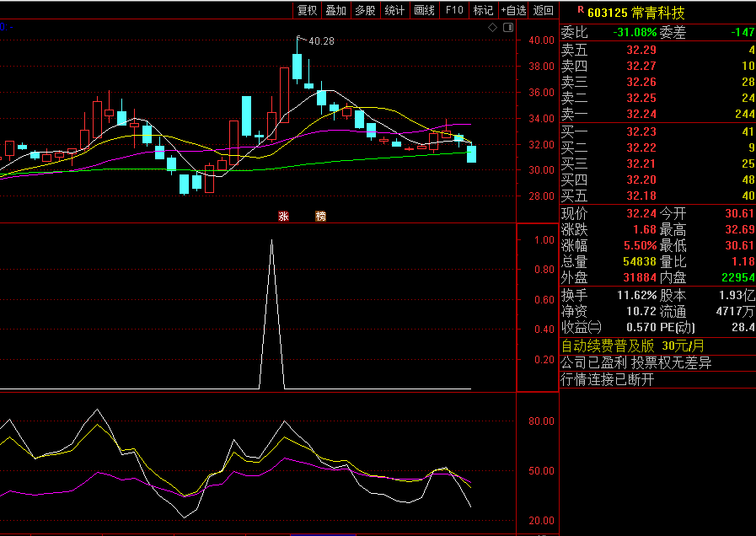Select 卖五 price 32.29
Image resolution: width=756 pixels, height=536 pixels.
click(641, 50)
